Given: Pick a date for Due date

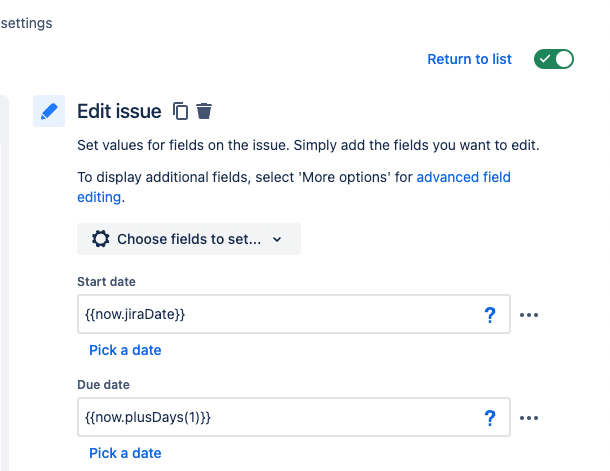Looking at the screenshot, I should click(125, 453).
